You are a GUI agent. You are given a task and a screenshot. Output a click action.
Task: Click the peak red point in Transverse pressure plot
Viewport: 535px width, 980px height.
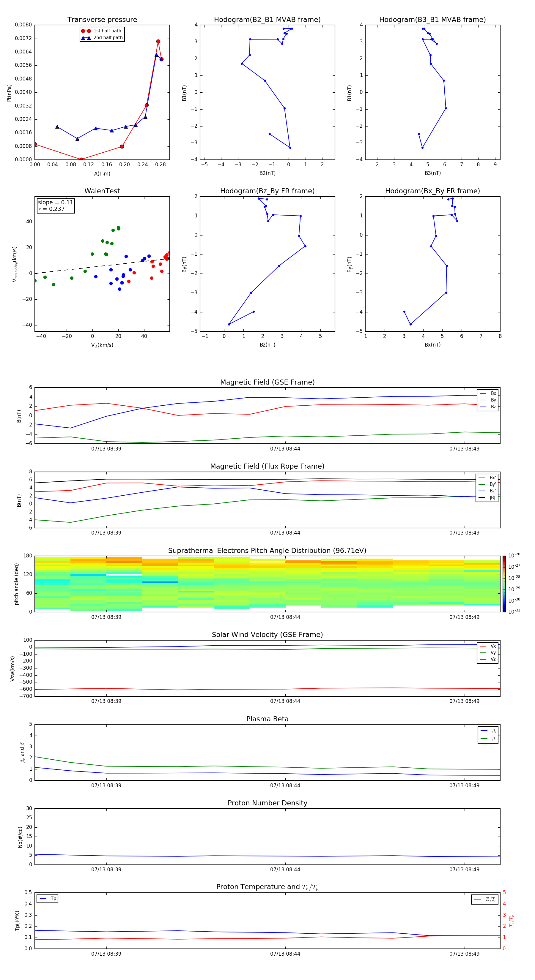(158, 42)
